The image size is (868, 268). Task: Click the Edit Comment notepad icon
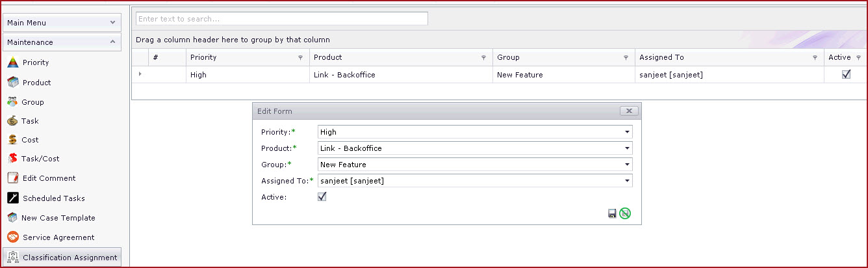12,178
